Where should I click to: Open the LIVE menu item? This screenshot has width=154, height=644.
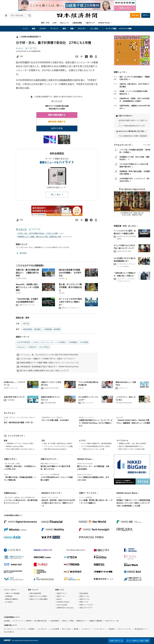pyautogui.click(x=55, y=23)
